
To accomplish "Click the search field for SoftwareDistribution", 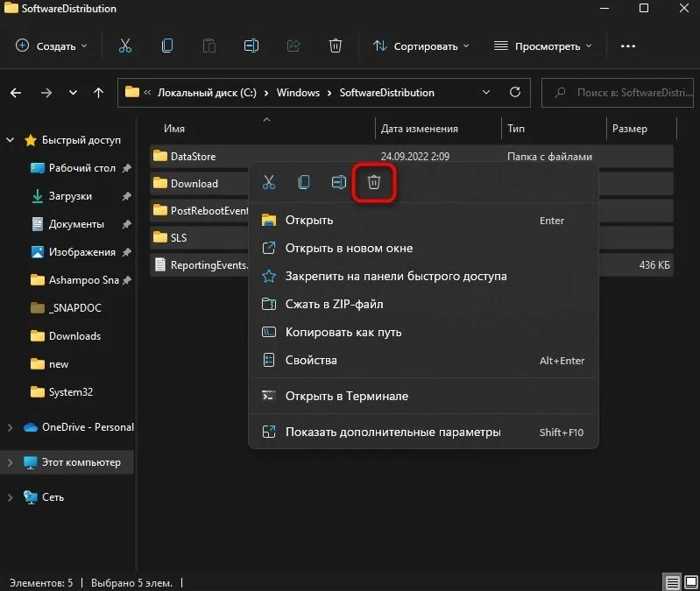I will (x=618, y=93).
